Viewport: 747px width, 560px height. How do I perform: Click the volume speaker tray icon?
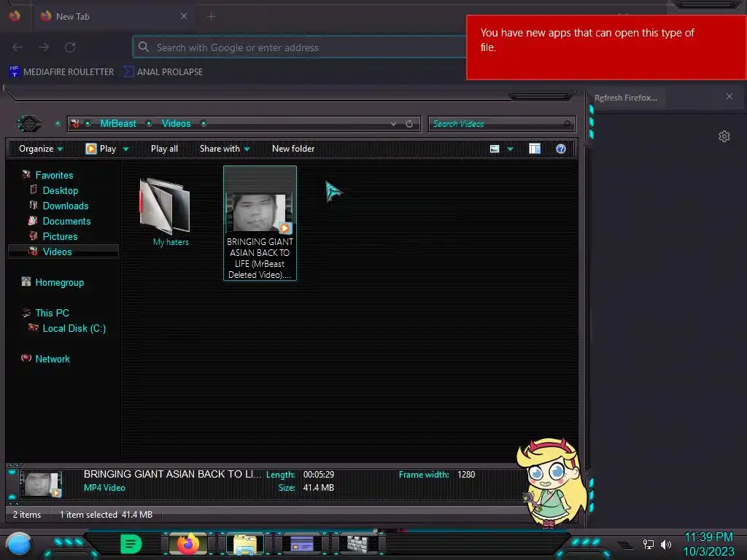[x=665, y=544]
